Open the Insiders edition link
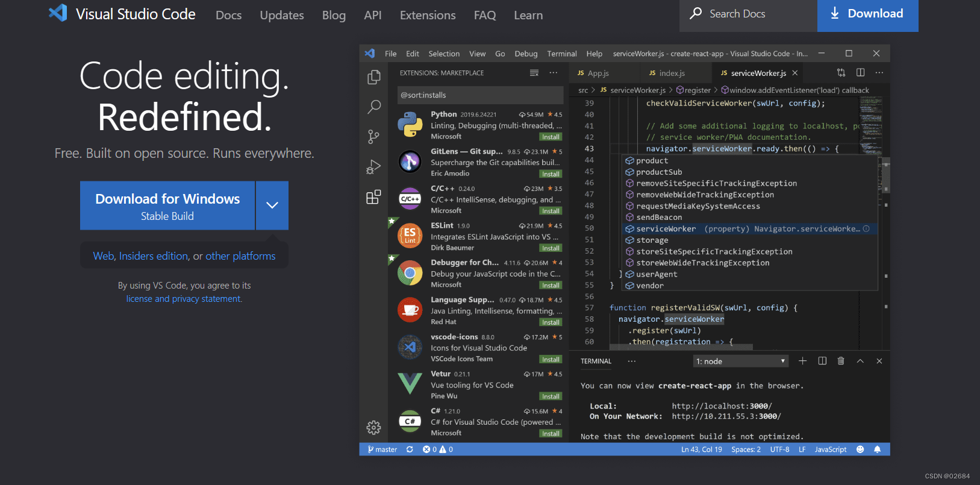 154,256
